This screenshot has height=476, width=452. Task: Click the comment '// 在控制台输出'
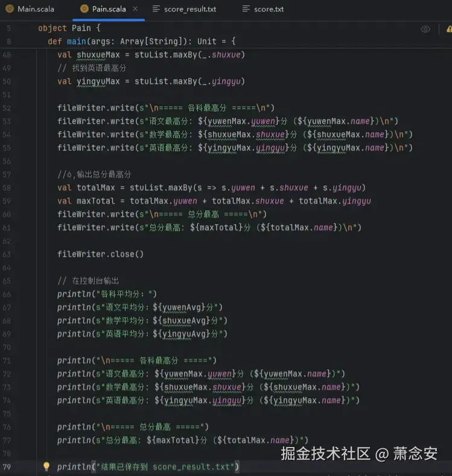coord(88,280)
